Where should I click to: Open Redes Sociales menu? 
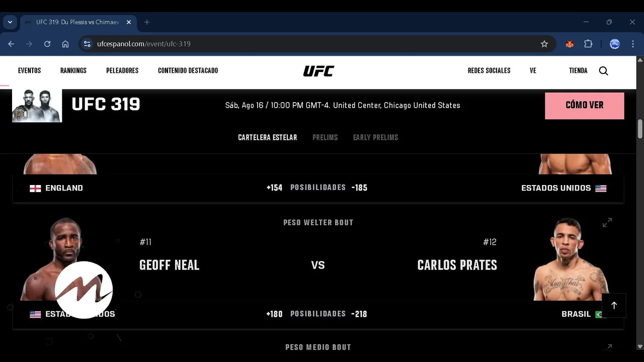[x=489, y=71]
